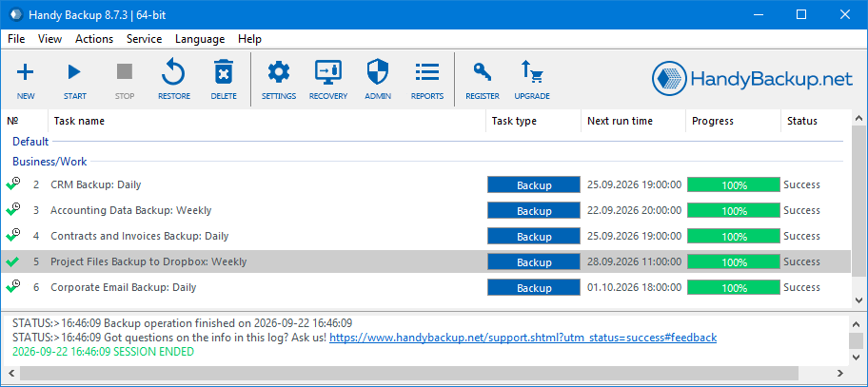
Task: Open the Service menu
Action: (x=144, y=39)
